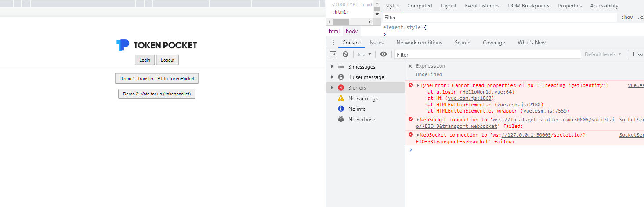This screenshot has height=207, width=644.
Task: Open the Network conditions drawer tab
Action: [419, 43]
